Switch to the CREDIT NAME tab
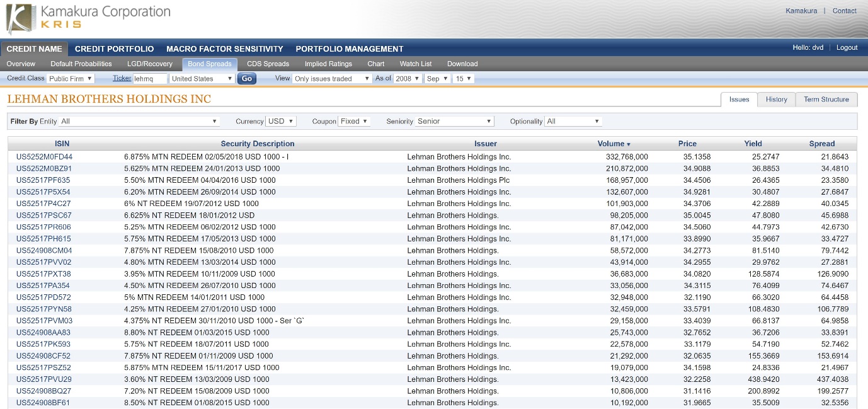Image resolution: width=868 pixels, height=409 pixels. tap(34, 49)
